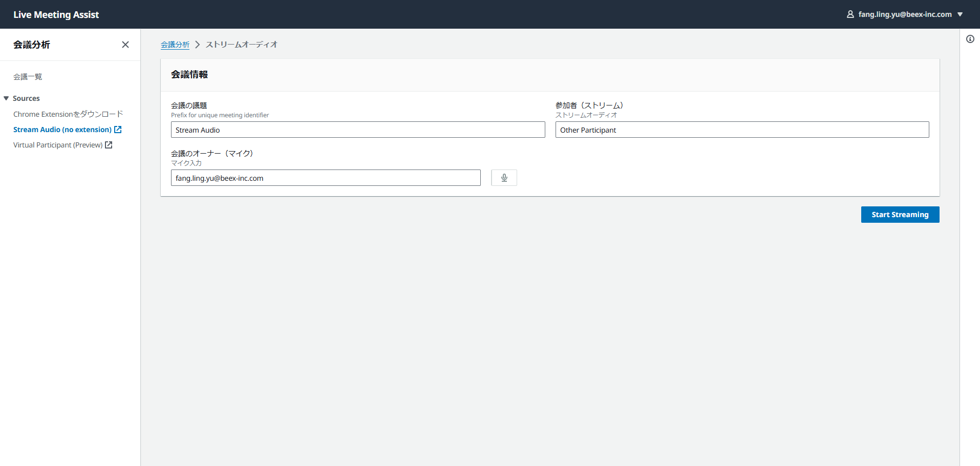Close the 会議分析 side navigation
The image size is (980, 466).
click(x=125, y=45)
